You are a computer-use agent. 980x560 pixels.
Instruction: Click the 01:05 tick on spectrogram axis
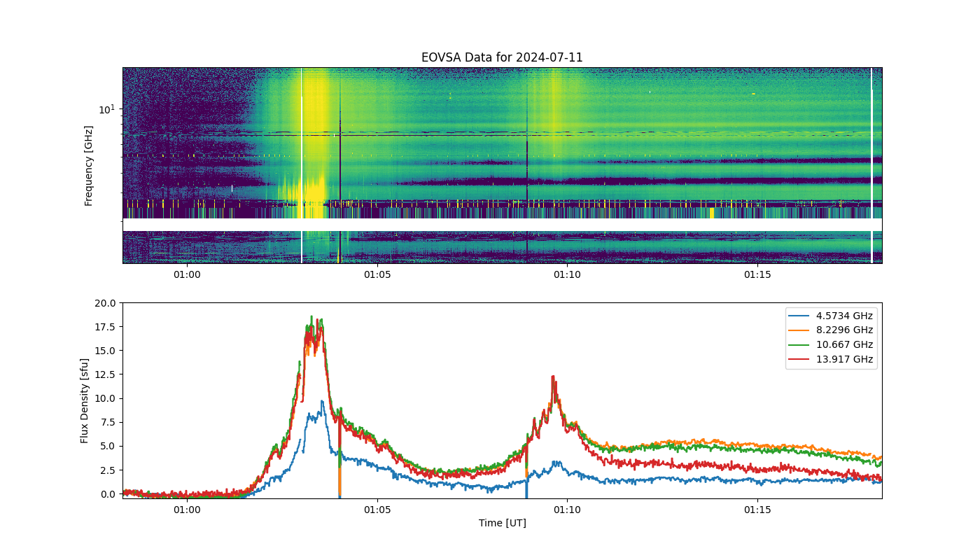377,274
